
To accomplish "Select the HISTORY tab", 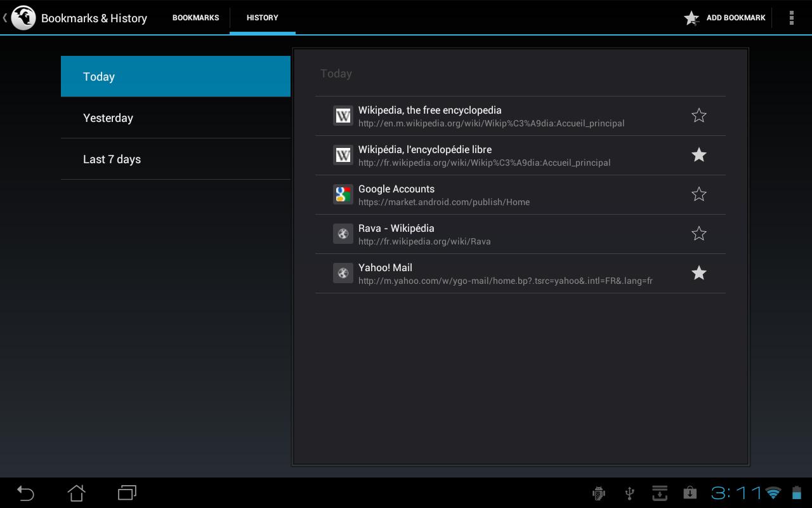I will click(262, 18).
